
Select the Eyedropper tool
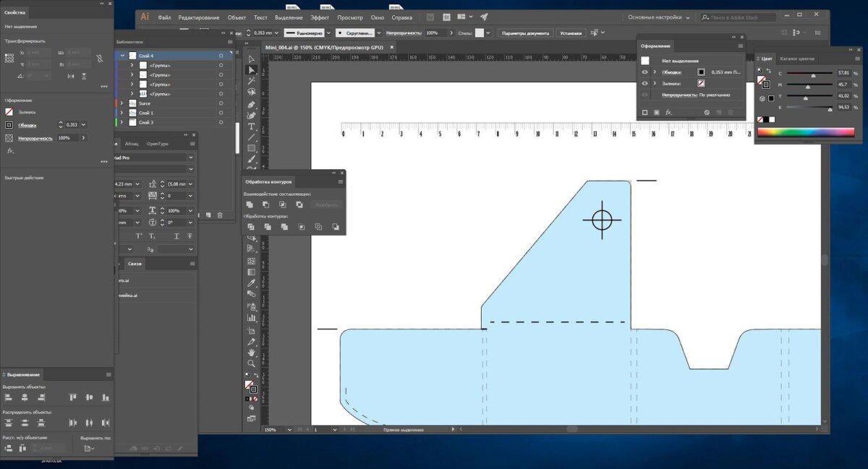251,283
